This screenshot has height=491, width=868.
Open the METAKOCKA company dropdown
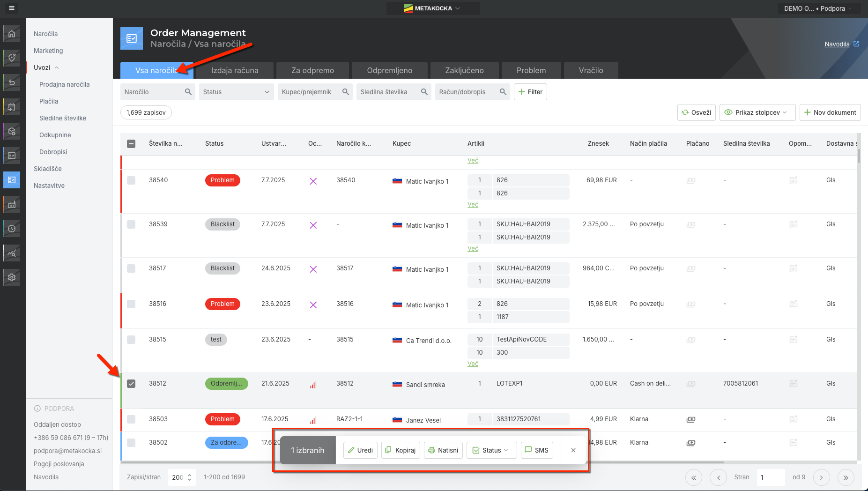point(433,8)
